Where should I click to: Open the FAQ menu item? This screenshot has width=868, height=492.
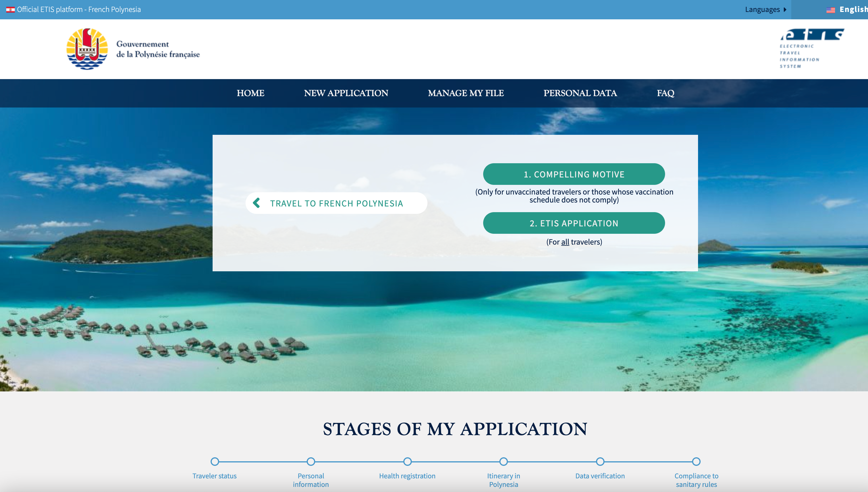665,93
